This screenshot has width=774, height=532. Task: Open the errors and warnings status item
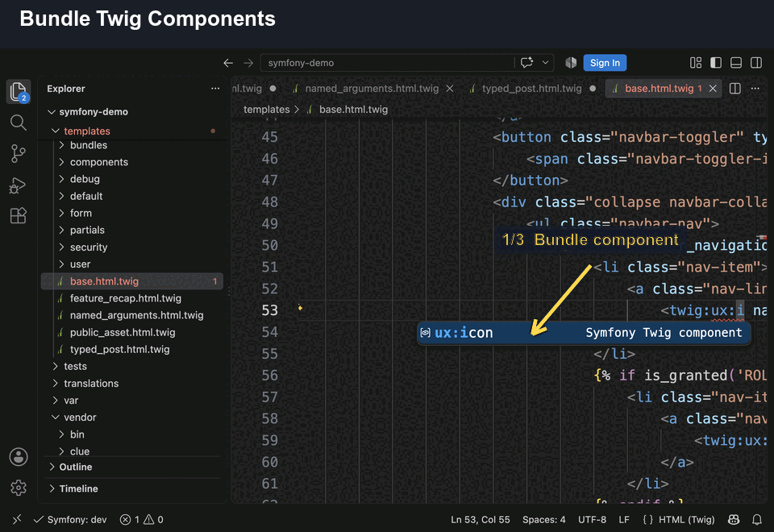point(142,519)
